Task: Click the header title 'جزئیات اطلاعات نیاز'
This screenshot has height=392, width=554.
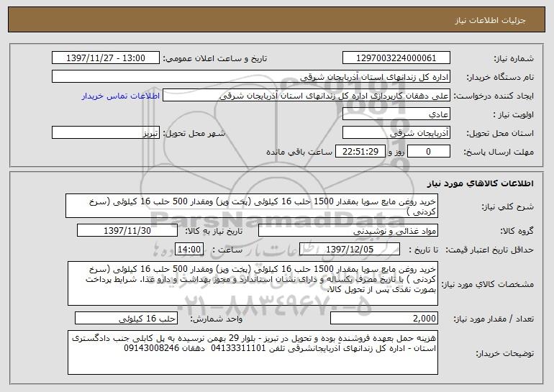Action: (490, 20)
